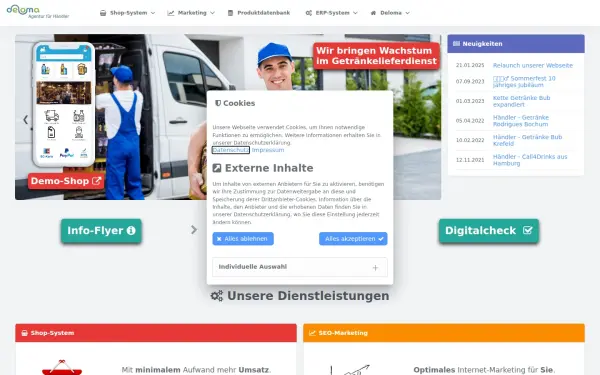
Task: Open Händler Getränke Rodrigues Bochum news
Action: 520,121
